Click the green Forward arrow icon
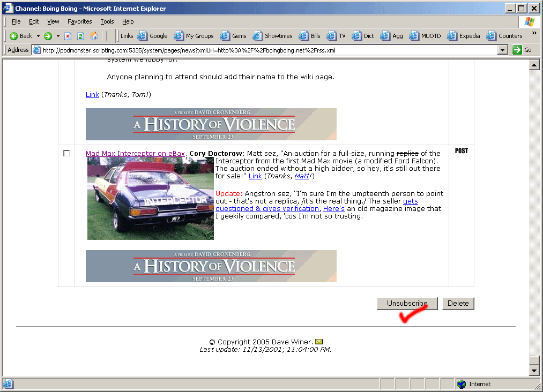Screen dimensions: 543x392 [48, 36]
